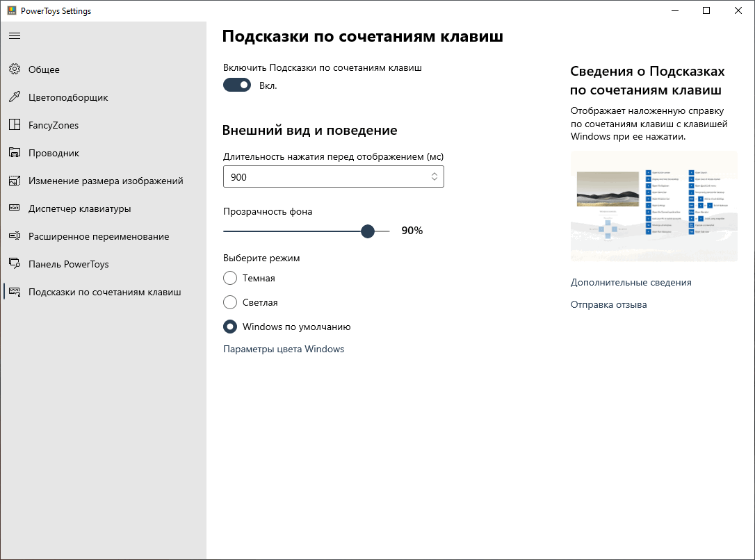Image resolution: width=755 pixels, height=560 pixels.
Task: Maximize the PowerToys Settings window
Action: (706, 10)
